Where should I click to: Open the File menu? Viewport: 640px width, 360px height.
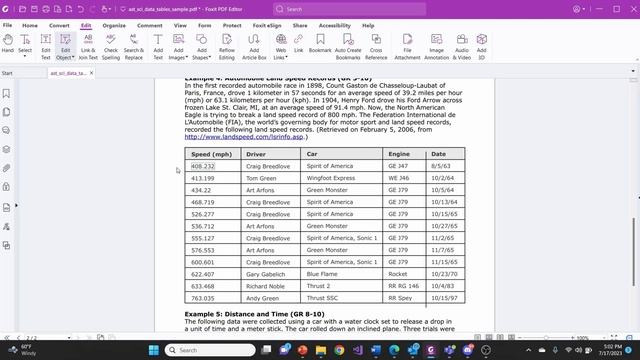point(7,25)
